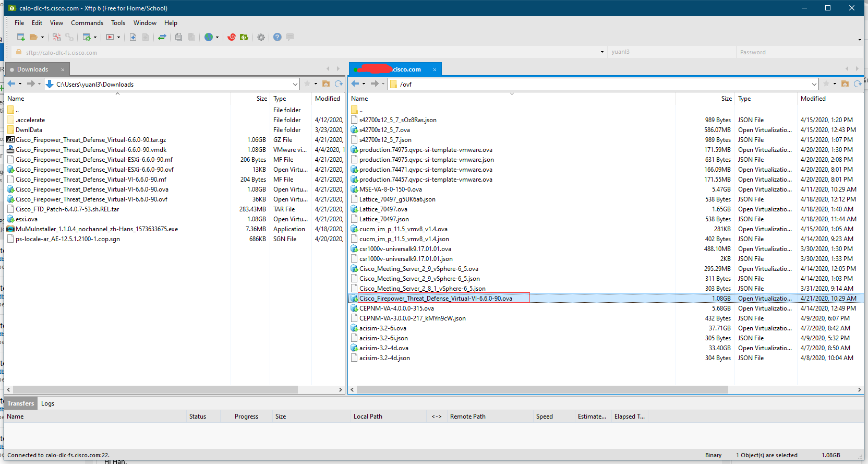Open local back-button history dropdown arrow
Screen dimensions: 868x464
[20, 84]
